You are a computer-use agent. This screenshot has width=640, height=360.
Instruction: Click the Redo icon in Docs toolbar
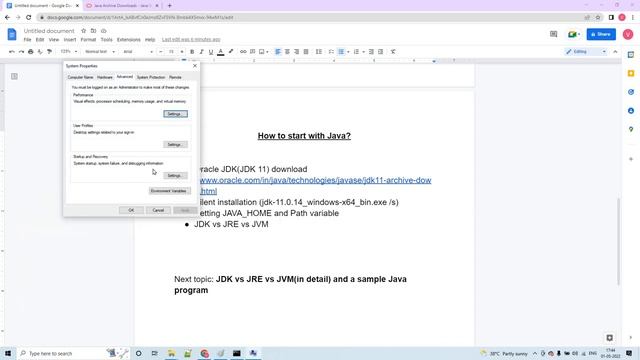21,52
